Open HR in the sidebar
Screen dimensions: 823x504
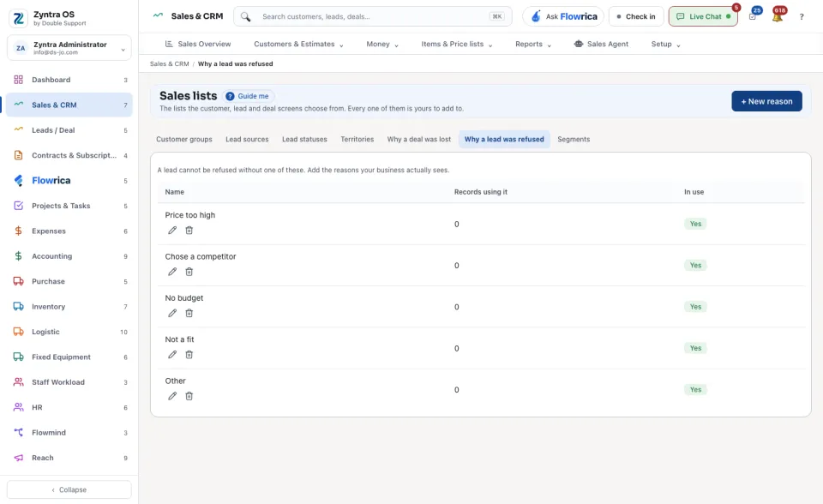click(69, 407)
